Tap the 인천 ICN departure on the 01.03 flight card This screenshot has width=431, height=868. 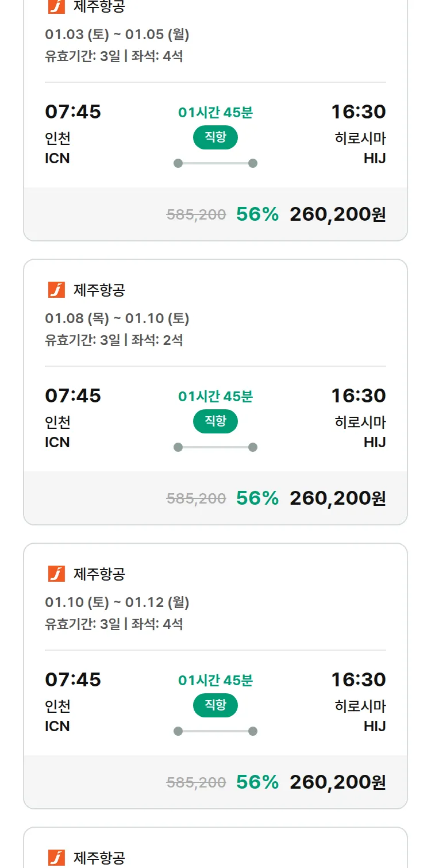click(x=57, y=148)
